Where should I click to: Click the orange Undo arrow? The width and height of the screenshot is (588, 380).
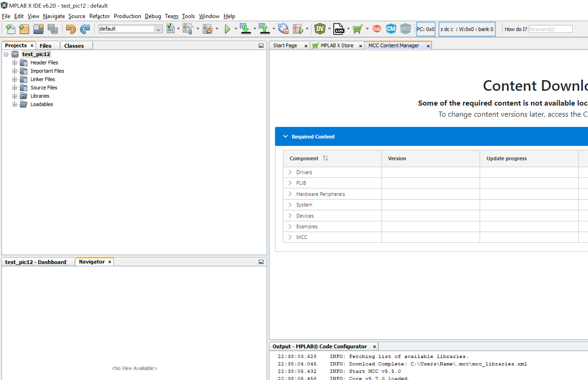point(71,29)
